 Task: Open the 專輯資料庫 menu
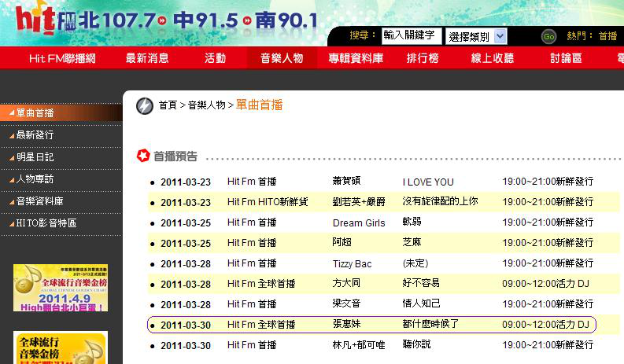click(356, 58)
